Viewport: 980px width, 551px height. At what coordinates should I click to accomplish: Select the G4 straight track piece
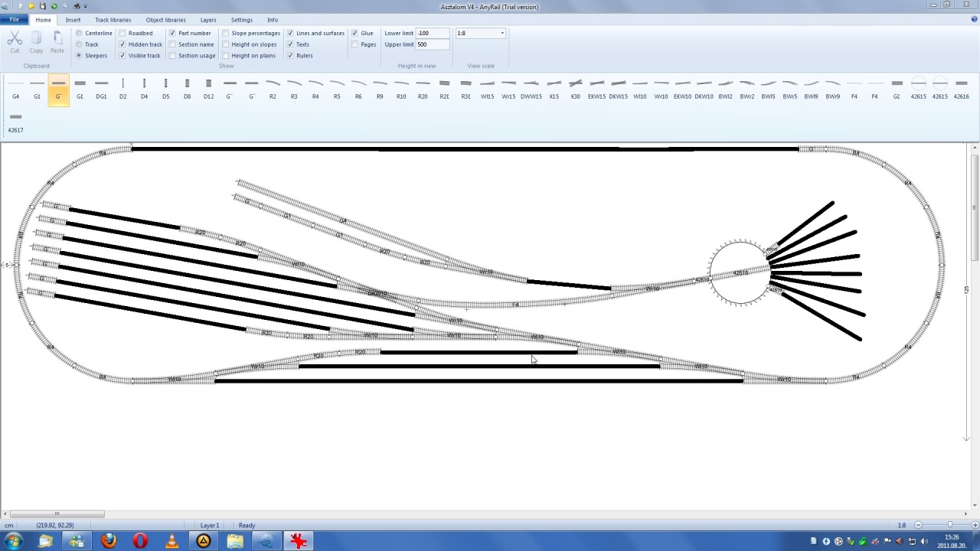(15, 89)
